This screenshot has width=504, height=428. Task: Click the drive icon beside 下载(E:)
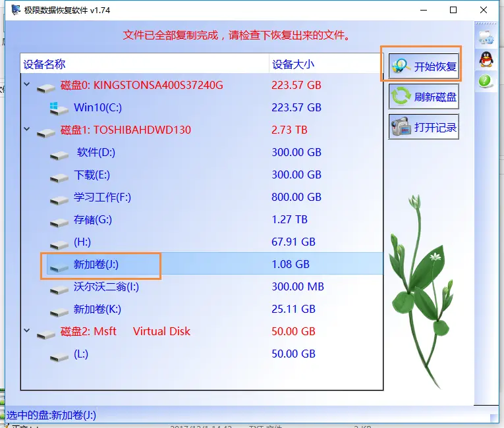click(x=59, y=178)
